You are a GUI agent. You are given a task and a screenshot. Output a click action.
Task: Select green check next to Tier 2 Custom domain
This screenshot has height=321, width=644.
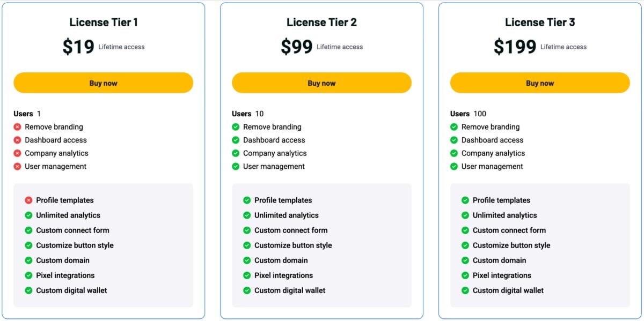pos(247,260)
